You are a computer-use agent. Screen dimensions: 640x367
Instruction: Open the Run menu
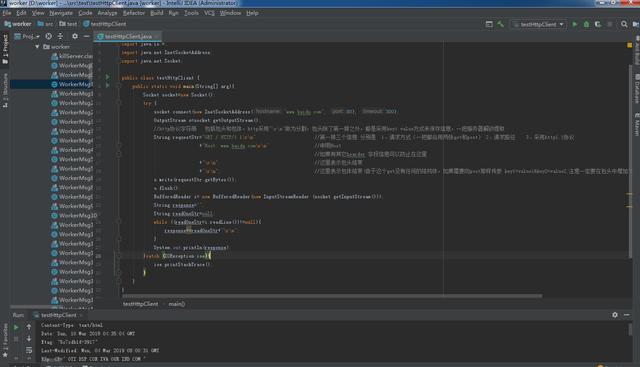tap(173, 13)
